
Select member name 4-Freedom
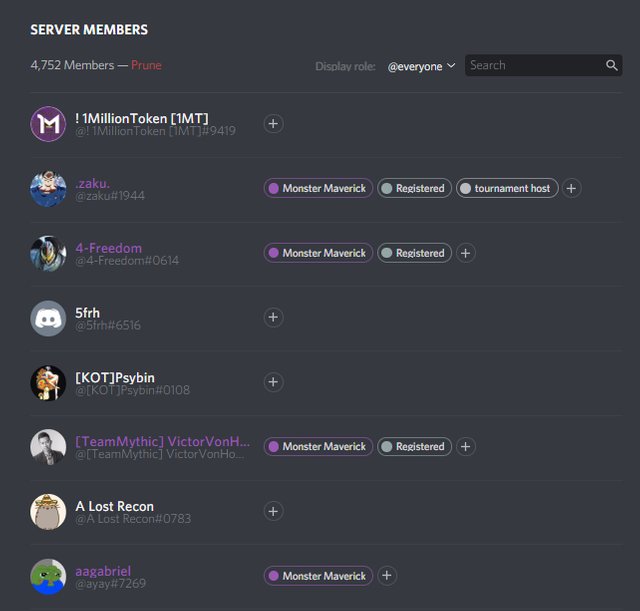(x=109, y=248)
